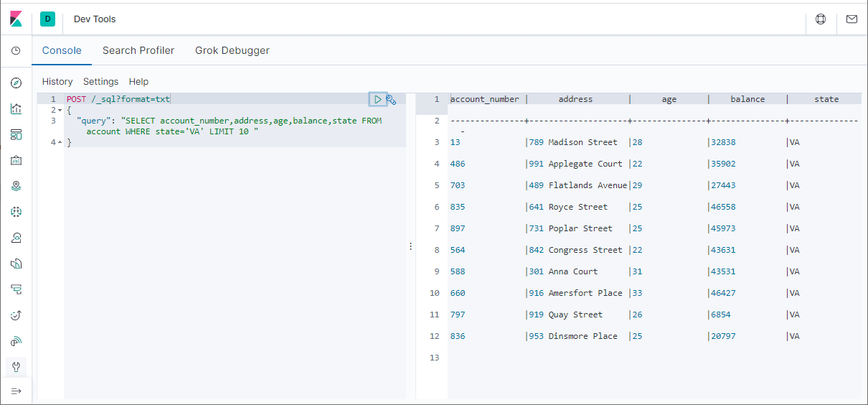
Task: Run the SQL request with play button
Action: coord(377,99)
